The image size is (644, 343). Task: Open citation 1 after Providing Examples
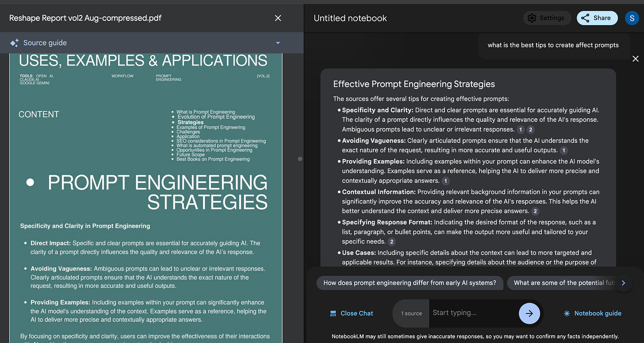[x=445, y=181]
